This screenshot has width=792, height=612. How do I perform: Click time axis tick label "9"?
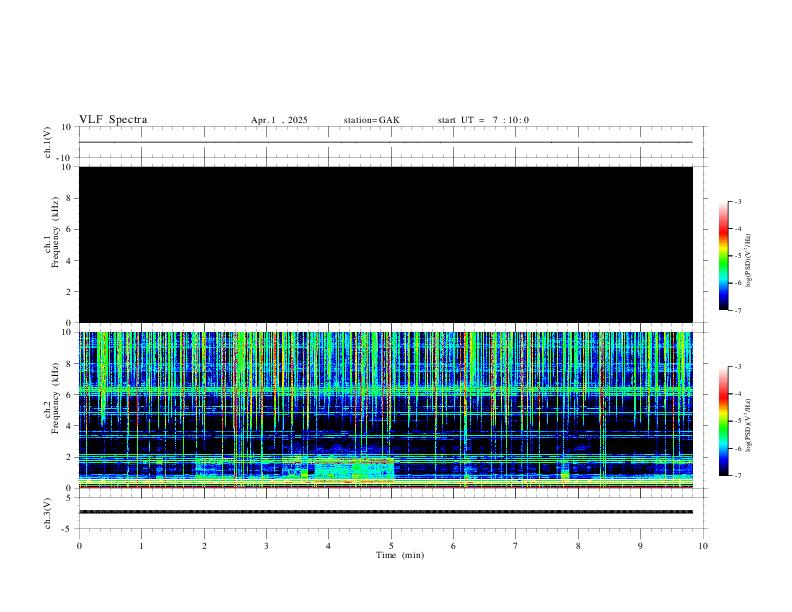(x=640, y=546)
